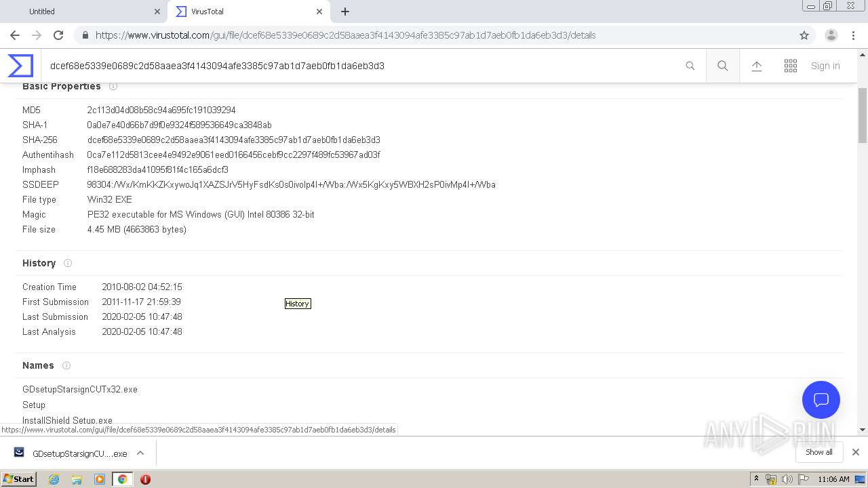868x488 pixels.
Task: Open Windows Explorer from taskbar
Action: coord(77,479)
